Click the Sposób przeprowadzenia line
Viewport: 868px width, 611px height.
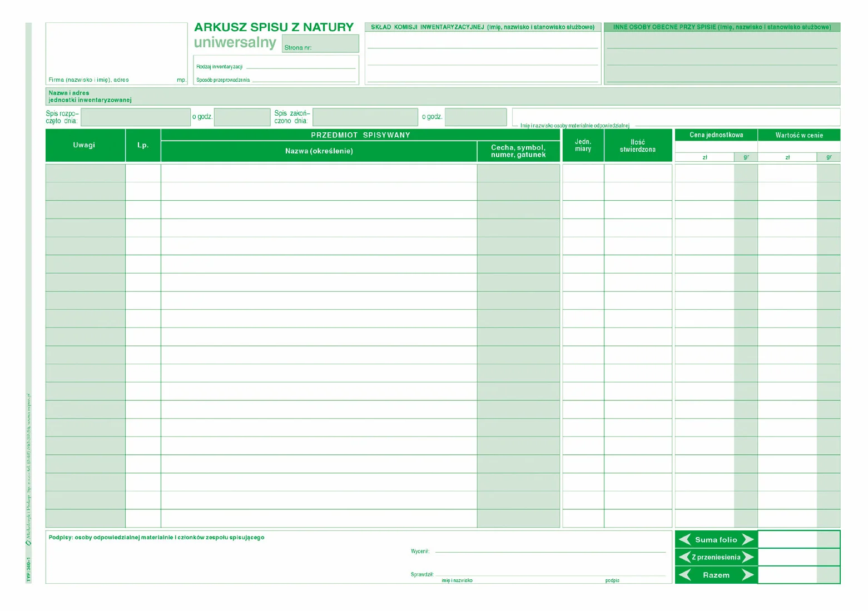click(x=304, y=79)
